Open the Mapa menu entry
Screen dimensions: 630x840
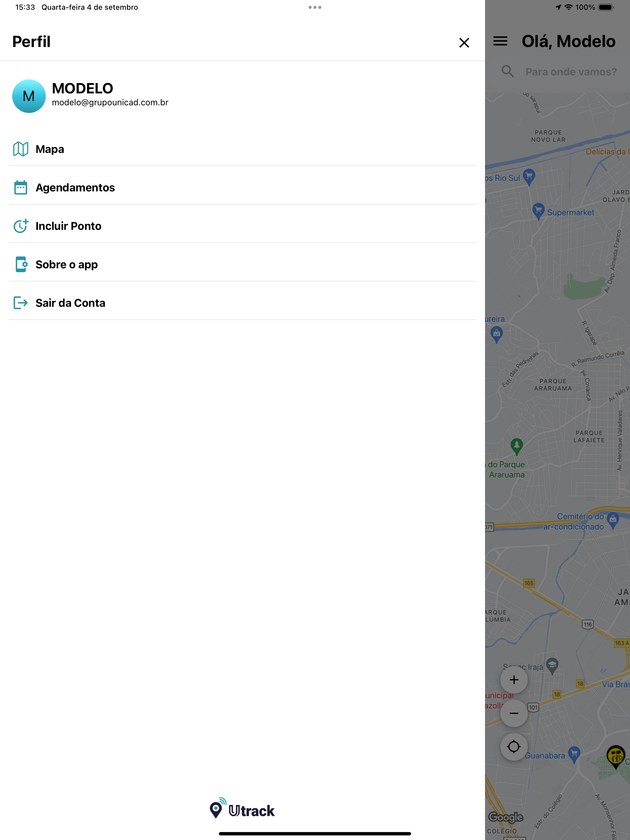point(242,149)
